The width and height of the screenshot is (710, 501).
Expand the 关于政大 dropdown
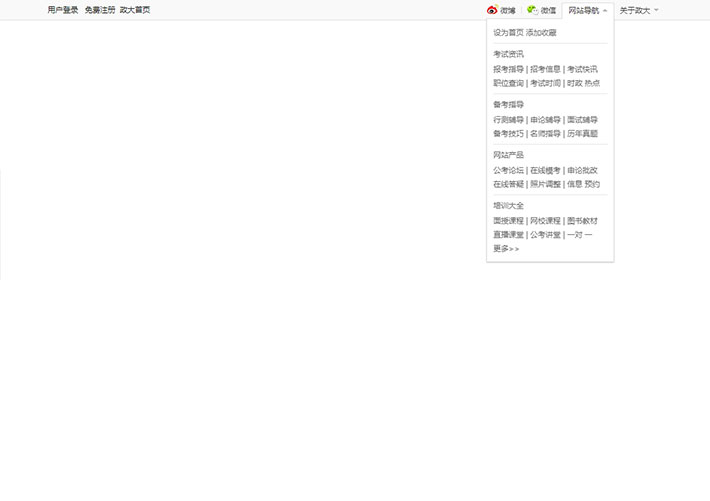pos(638,10)
